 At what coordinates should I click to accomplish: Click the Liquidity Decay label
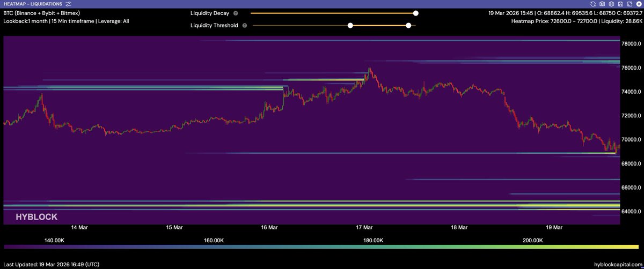tap(211, 13)
